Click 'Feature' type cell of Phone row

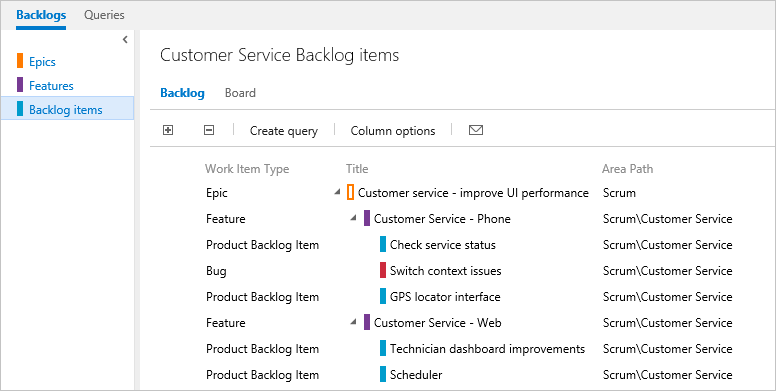click(x=226, y=219)
